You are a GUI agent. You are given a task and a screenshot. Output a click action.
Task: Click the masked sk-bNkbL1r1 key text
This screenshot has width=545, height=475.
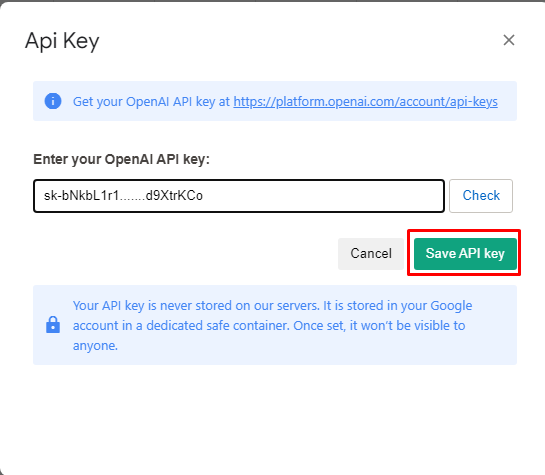pyautogui.click(x=123, y=196)
